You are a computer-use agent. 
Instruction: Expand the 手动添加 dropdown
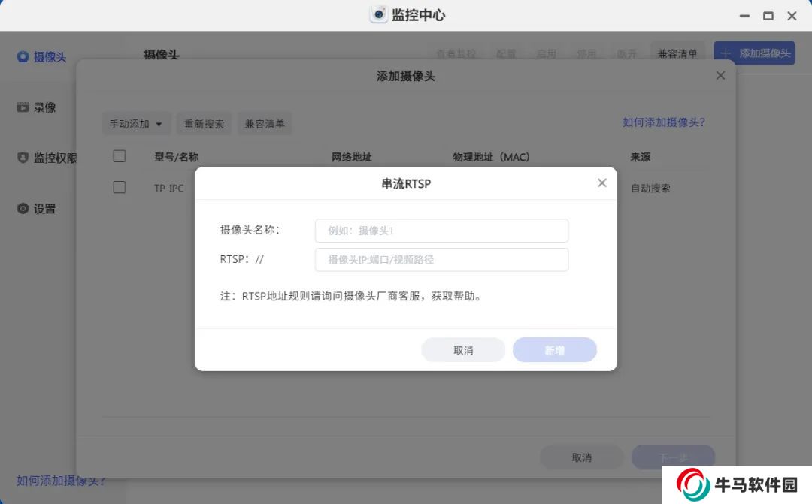tap(136, 124)
